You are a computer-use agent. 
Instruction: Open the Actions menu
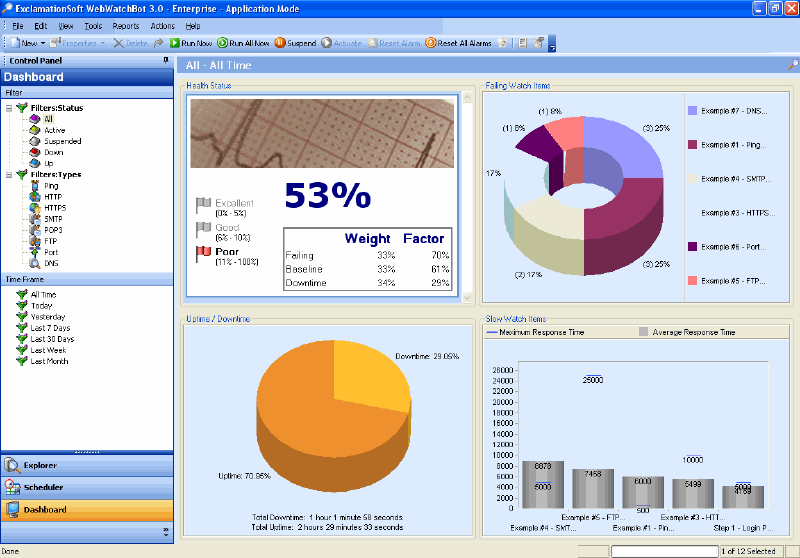[162, 26]
